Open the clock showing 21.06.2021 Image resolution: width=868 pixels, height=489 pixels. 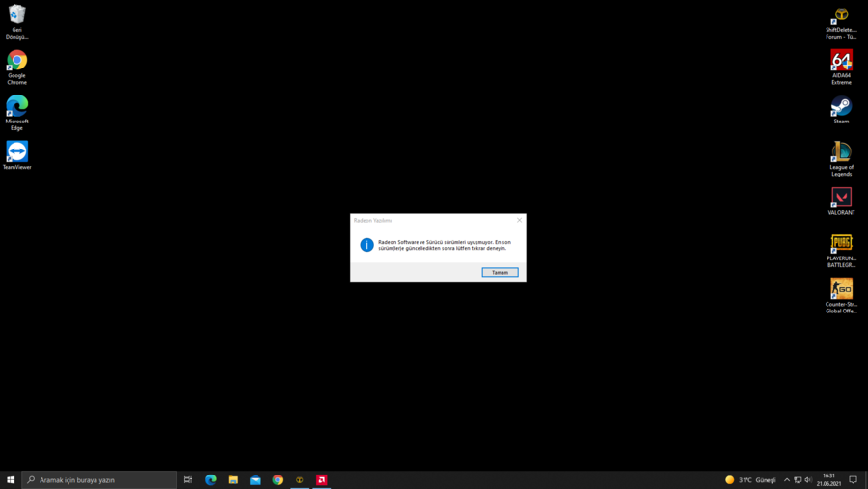(828, 479)
